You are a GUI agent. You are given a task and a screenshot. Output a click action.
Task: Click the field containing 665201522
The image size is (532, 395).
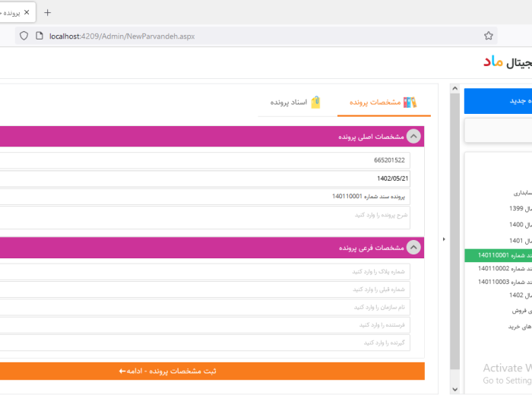click(x=205, y=160)
